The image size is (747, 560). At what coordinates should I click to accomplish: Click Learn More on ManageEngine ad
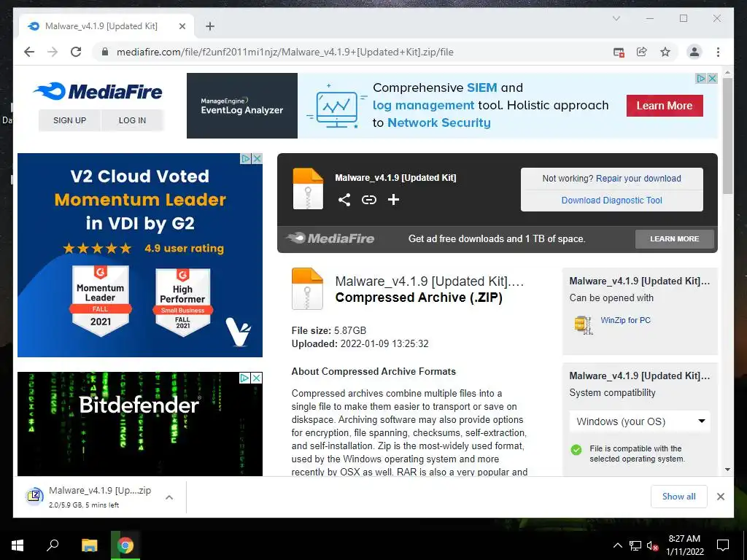click(x=664, y=106)
